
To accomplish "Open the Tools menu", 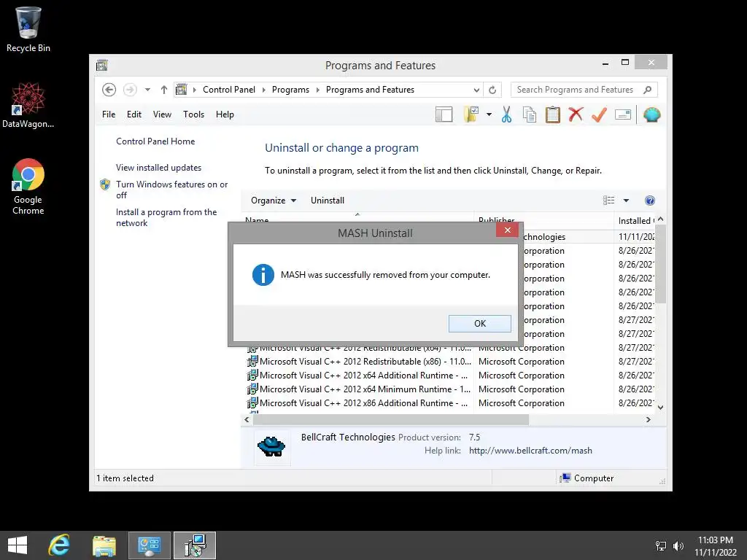I will click(193, 114).
